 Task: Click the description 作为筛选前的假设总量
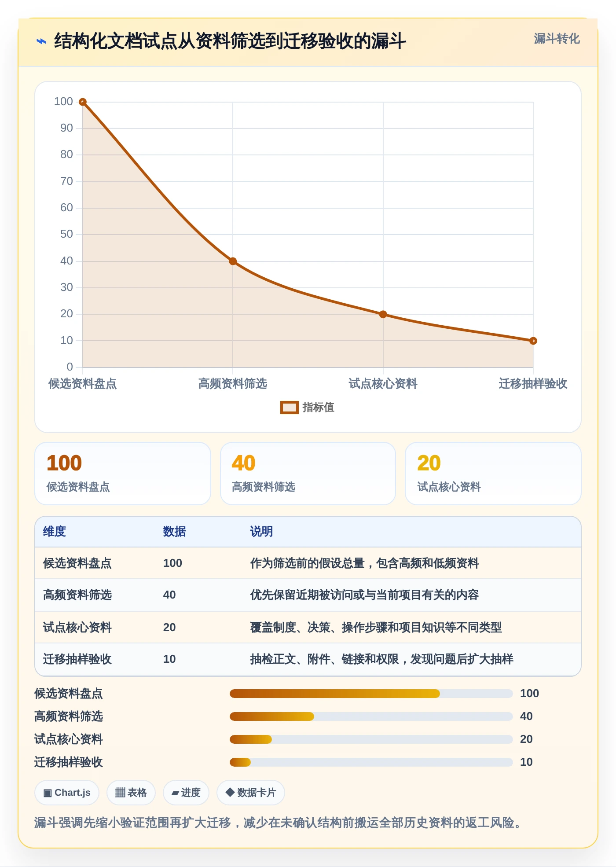[x=364, y=563]
